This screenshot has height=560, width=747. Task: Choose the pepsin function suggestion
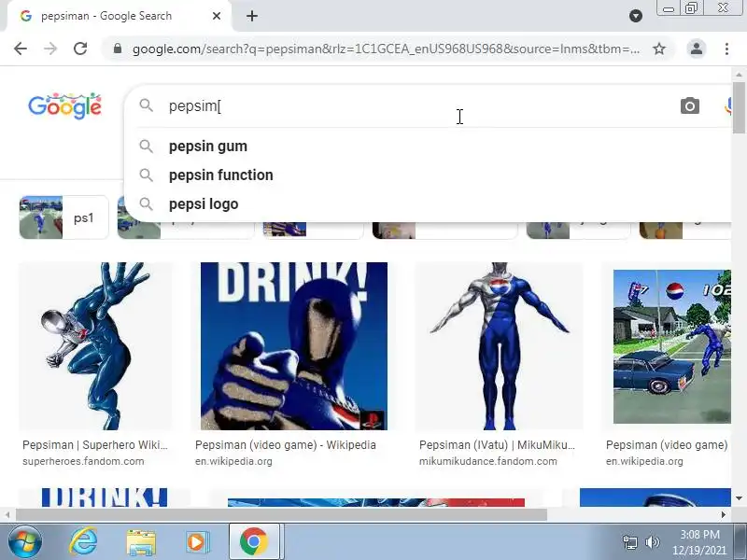tap(221, 175)
